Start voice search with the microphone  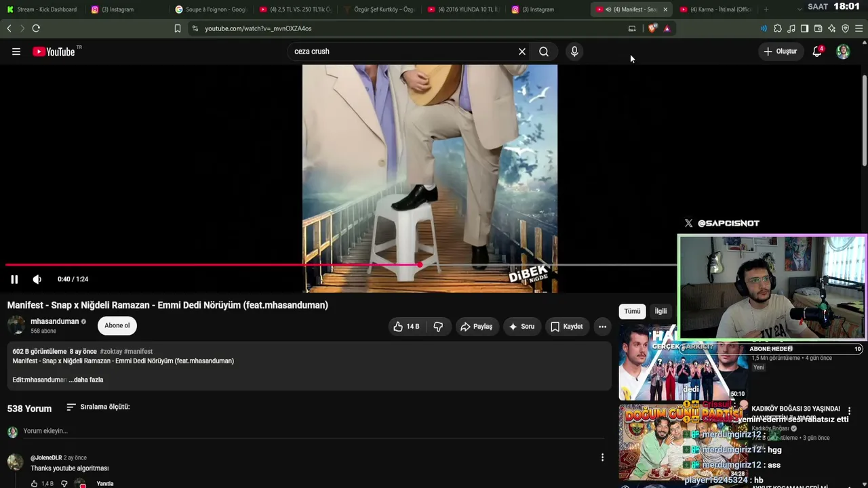pos(574,52)
